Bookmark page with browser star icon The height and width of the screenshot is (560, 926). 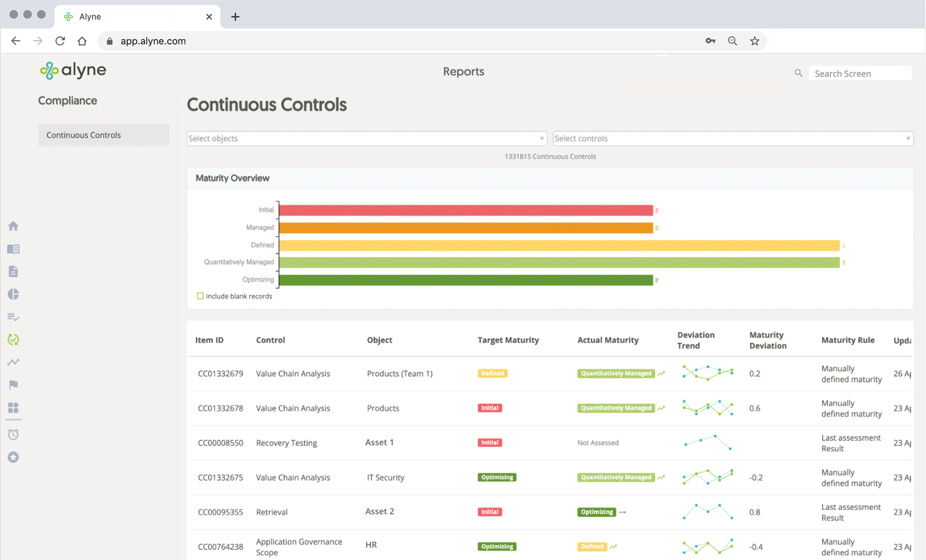tap(754, 41)
